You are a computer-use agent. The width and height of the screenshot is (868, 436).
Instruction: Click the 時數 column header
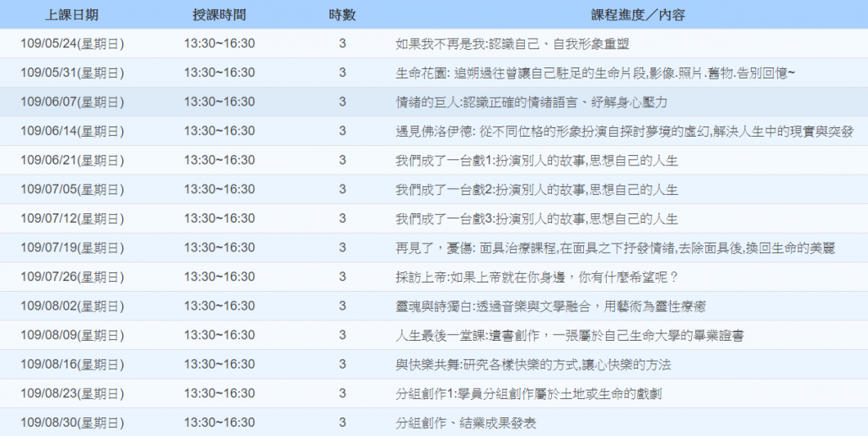[x=341, y=15]
